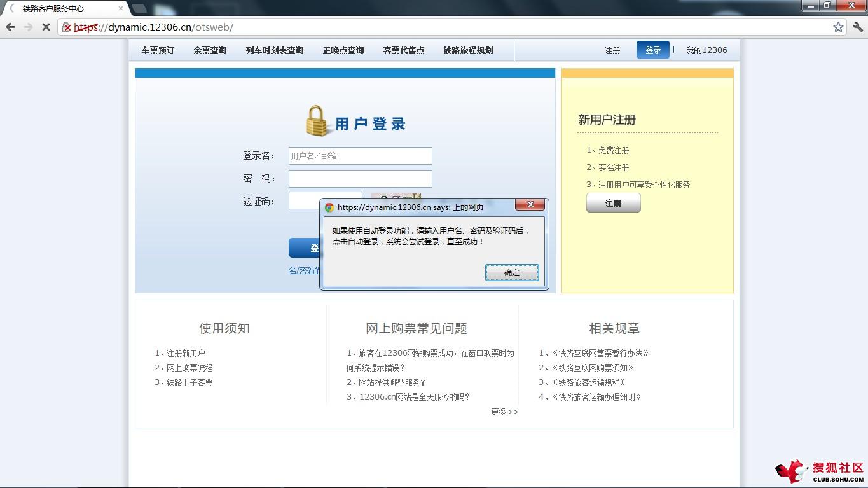This screenshot has height=488, width=868.
Task: Click the bookmark star icon
Action: tap(838, 27)
